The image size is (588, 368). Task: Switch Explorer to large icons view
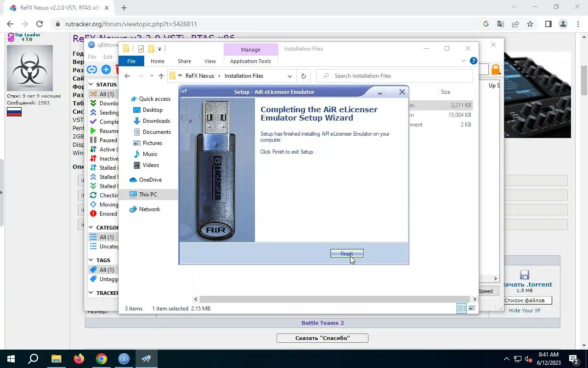pyautogui.click(x=472, y=309)
